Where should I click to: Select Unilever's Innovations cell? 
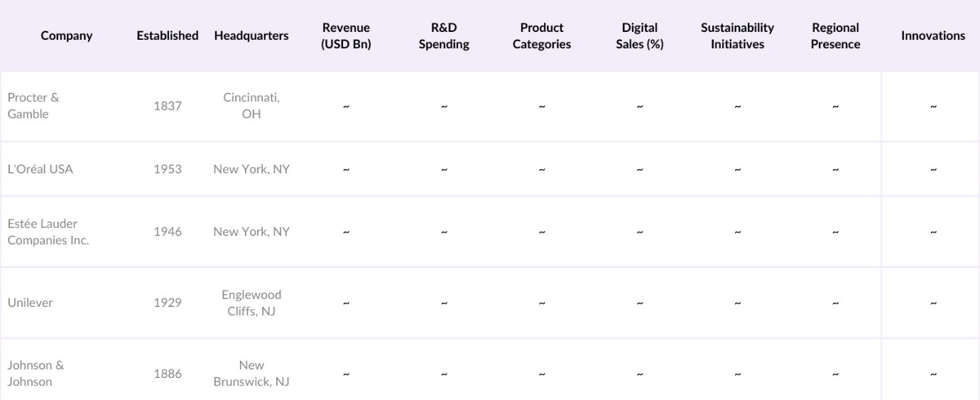(932, 303)
